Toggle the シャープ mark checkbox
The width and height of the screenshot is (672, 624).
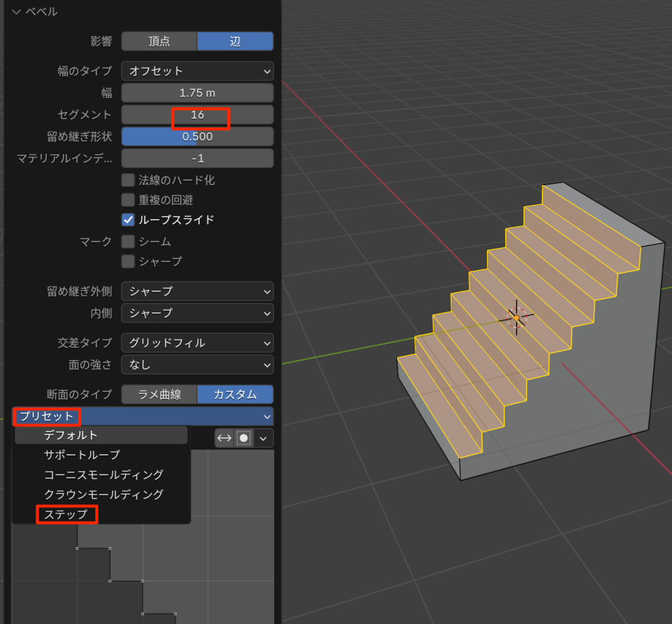128,261
